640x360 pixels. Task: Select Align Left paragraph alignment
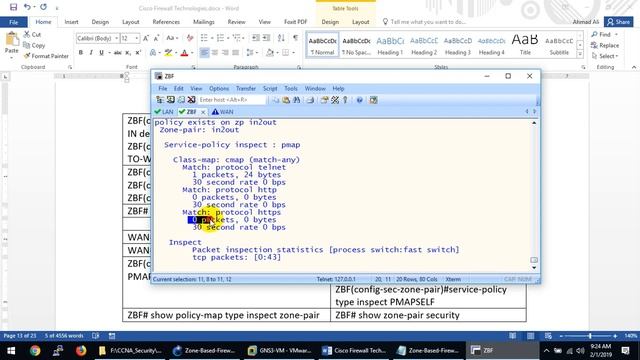pyautogui.click(x=204, y=53)
